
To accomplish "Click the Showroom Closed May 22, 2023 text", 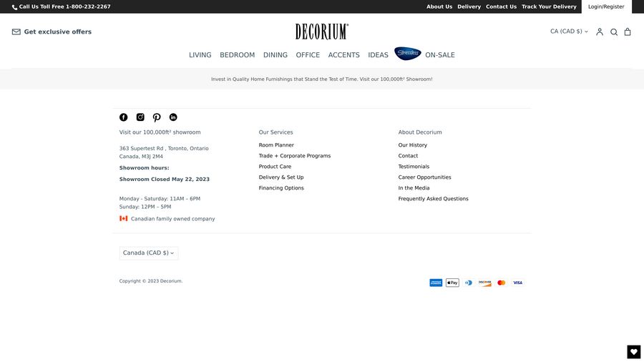I will [x=165, y=179].
